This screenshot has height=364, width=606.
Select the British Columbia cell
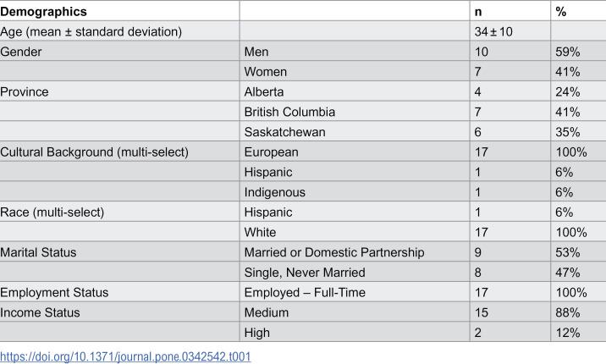pyautogui.click(x=289, y=112)
